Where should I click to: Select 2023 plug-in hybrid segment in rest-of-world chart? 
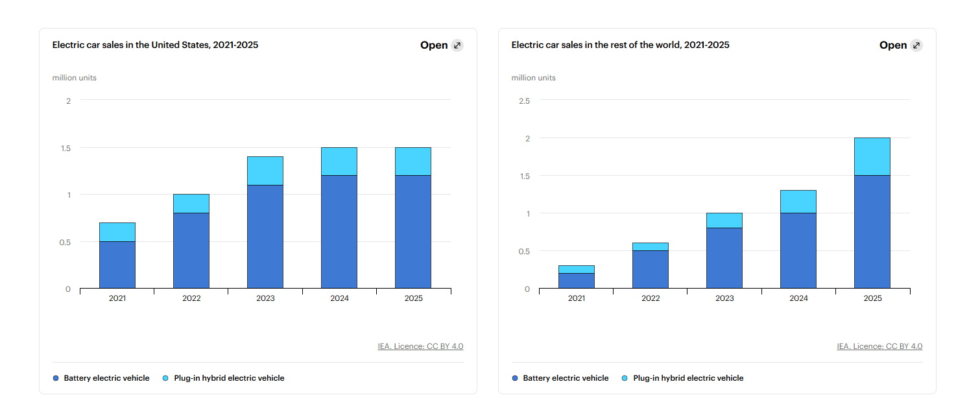(x=724, y=221)
